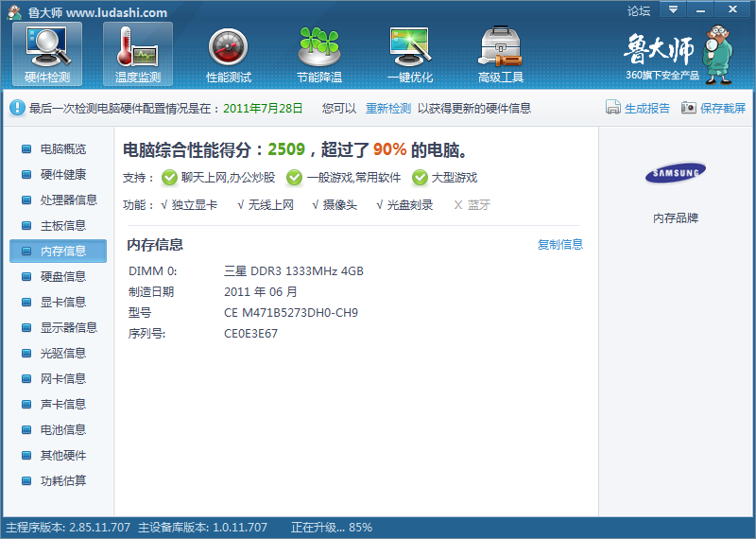Click 主设备库版本 1.0.11.707 in status bar

(x=202, y=528)
